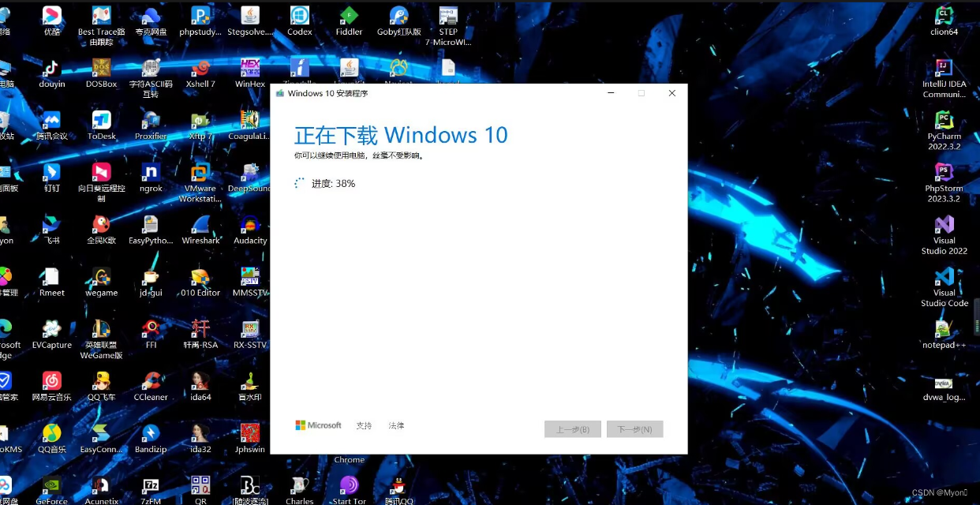Click the 下一步(N) button
980x505 pixels.
pos(634,429)
